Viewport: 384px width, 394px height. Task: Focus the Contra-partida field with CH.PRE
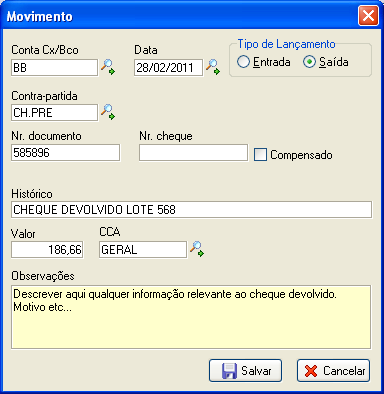(55, 113)
